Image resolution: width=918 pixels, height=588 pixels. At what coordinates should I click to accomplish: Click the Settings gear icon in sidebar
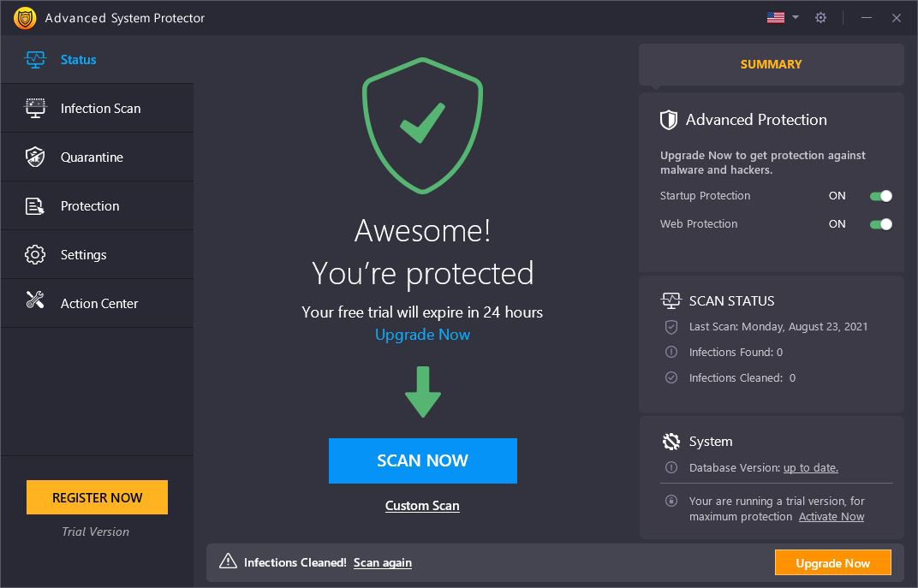(35, 254)
